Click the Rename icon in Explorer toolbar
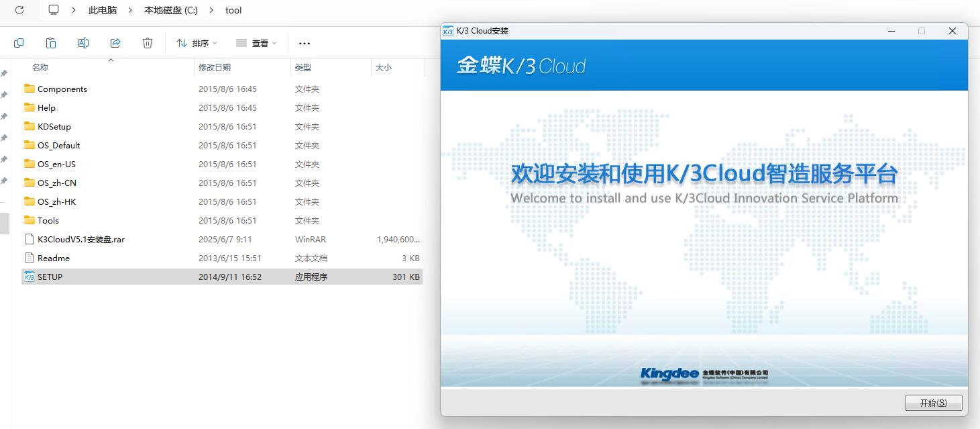Image resolution: width=980 pixels, height=429 pixels. 83,43
